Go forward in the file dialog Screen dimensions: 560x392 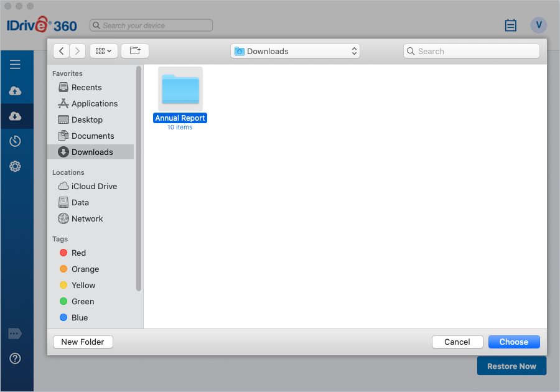point(78,51)
